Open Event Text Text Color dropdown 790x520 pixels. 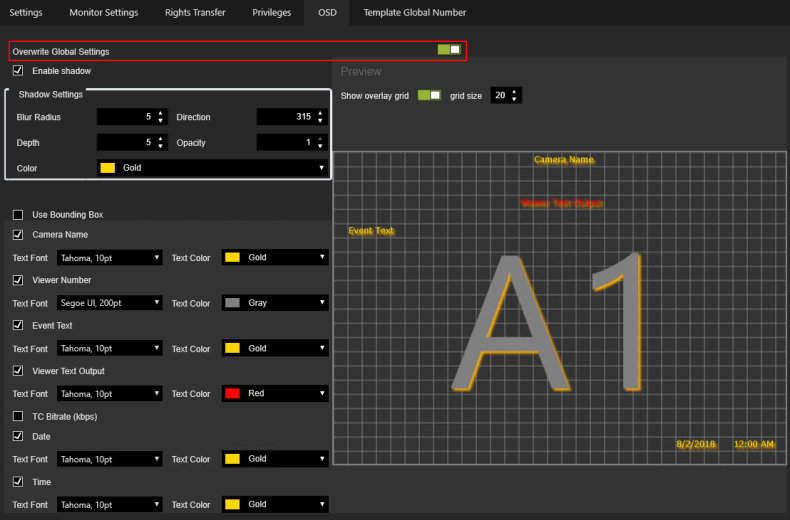click(275, 348)
